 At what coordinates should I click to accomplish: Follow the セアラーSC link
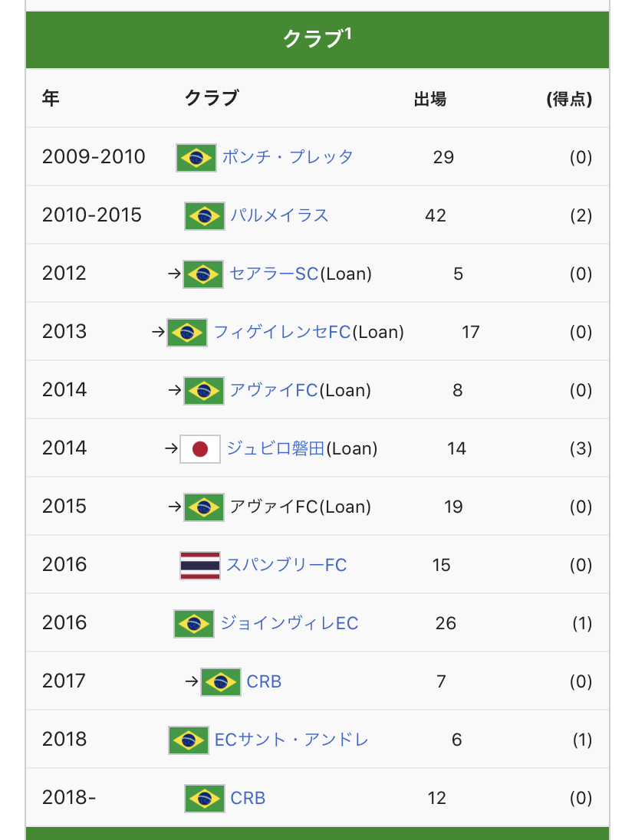tap(274, 274)
